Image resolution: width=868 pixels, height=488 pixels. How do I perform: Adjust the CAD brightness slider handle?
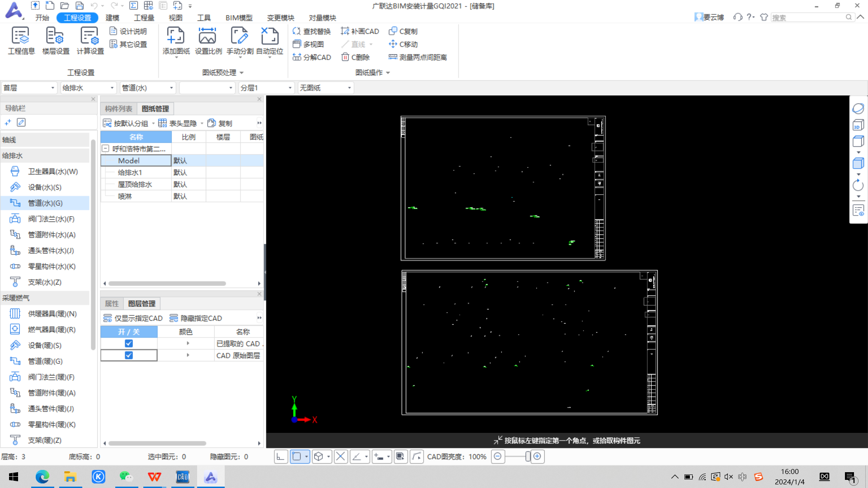coord(528,456)
